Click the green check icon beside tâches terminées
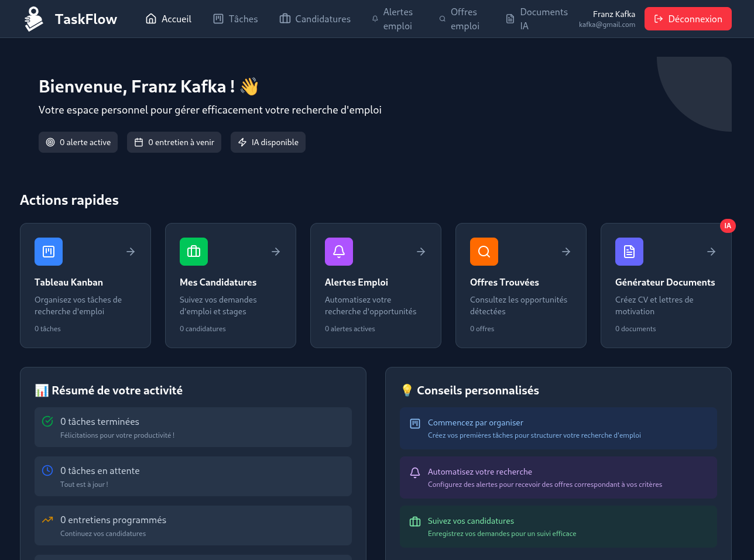 tap(47, 421)
